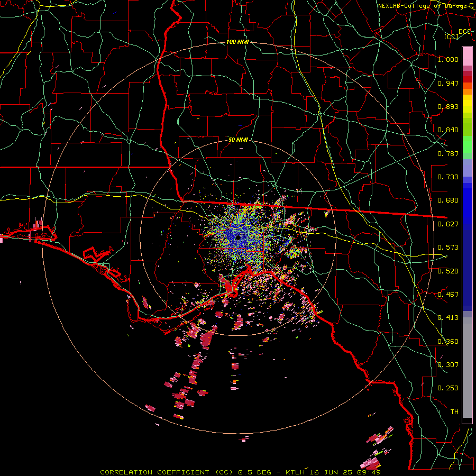Click the 0.413 scale value
The image size is (476, 476).
[448, 318]
